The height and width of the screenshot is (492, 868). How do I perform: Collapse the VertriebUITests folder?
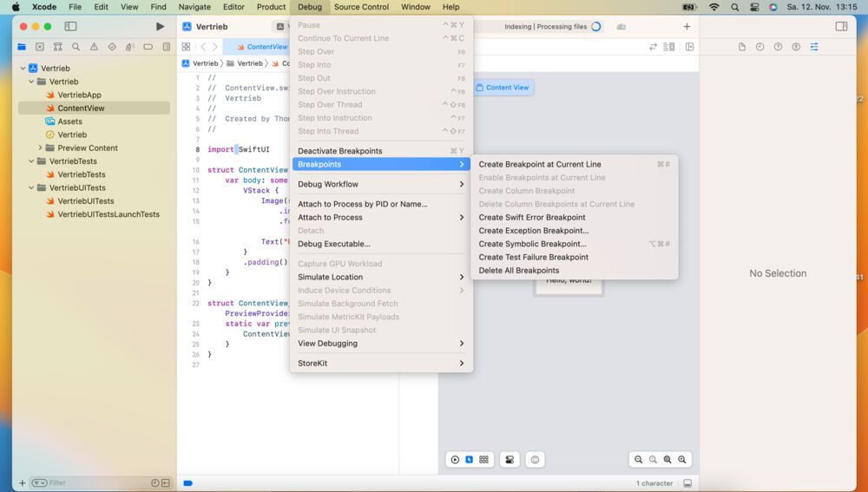coord(31,187)
